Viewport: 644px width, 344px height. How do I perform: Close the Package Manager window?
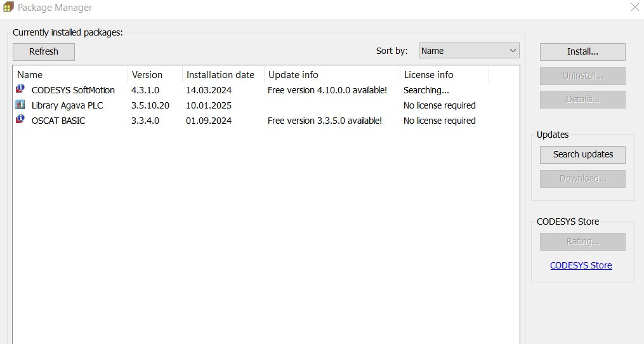[634, 8]
